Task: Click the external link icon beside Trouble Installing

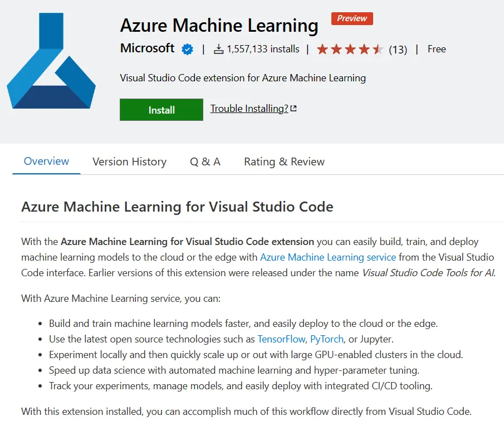Action: (293, 109)
